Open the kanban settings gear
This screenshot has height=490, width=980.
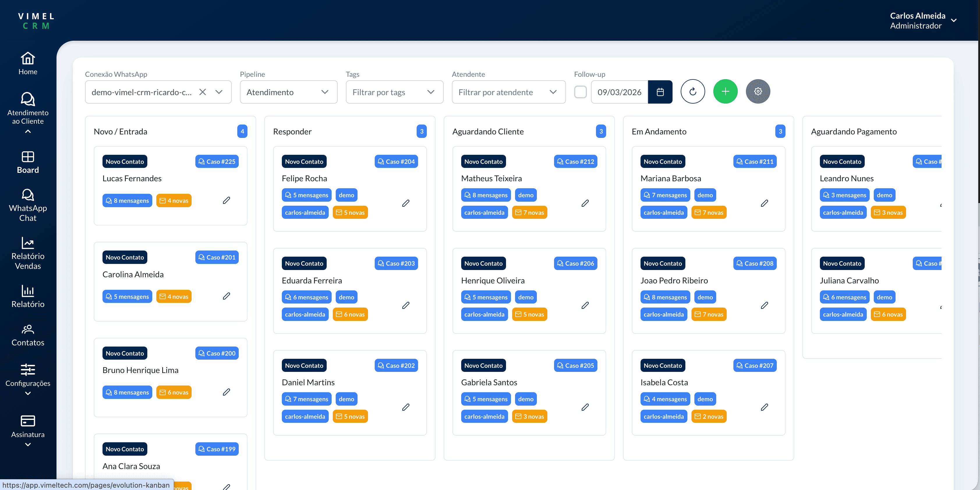(758, 91)
